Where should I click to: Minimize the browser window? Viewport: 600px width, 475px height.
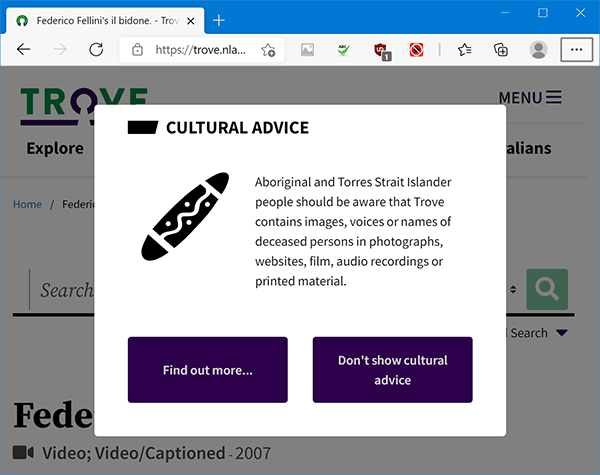pos(505,13)
